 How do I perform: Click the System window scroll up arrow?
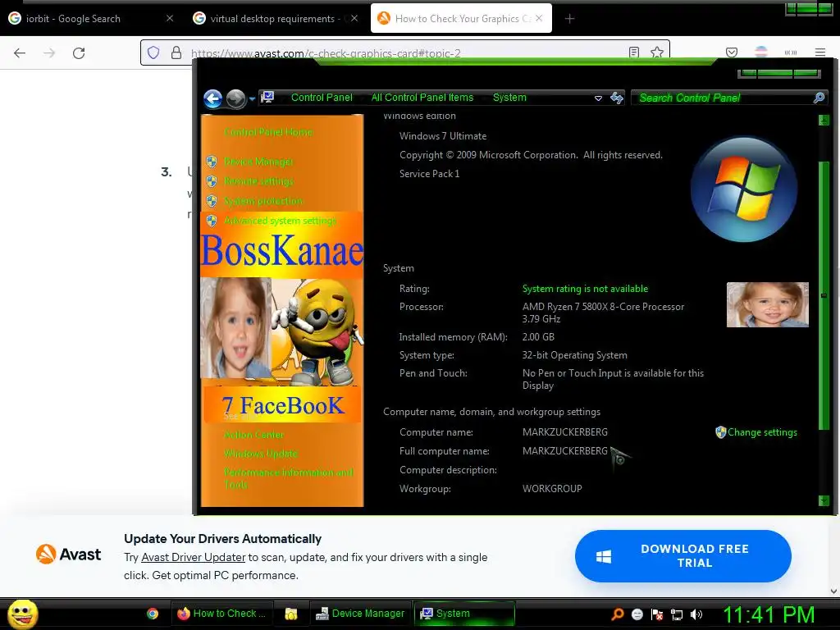coord(824,121)
